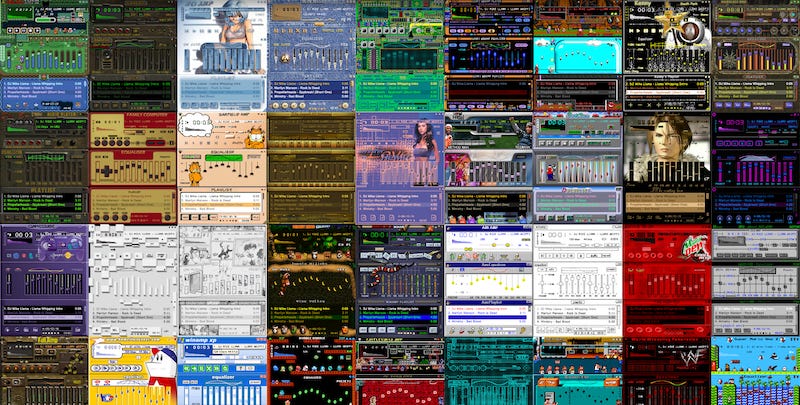800x405 pixels.
Task: Toggle equalizer ON in Family Computer Equaliser
Action: [97, 157]
